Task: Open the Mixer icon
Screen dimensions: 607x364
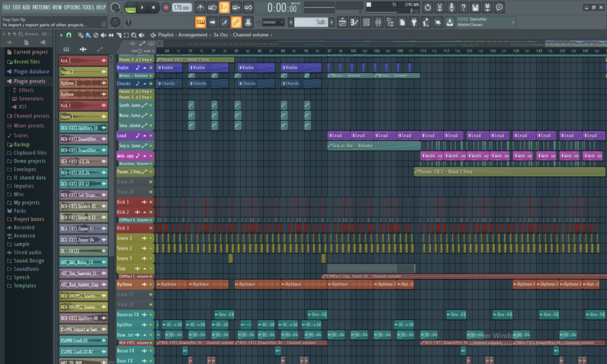Action: pos(378,23)
